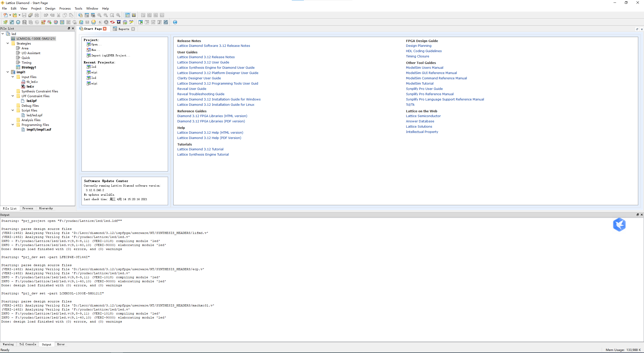Screen dimensions: 644x353
Task: Switch to the Hierarchy tab
Action: (46, 208)
